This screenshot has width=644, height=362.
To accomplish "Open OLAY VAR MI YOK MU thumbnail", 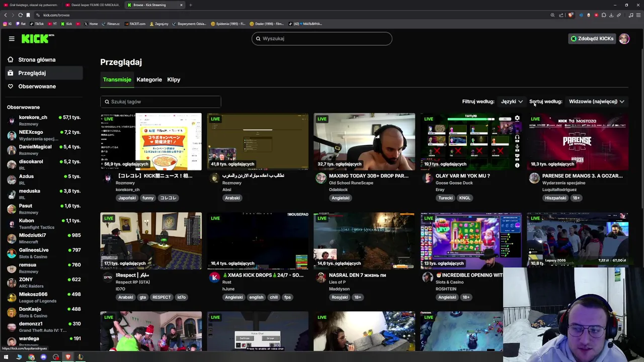I will (x=471, y=141).
